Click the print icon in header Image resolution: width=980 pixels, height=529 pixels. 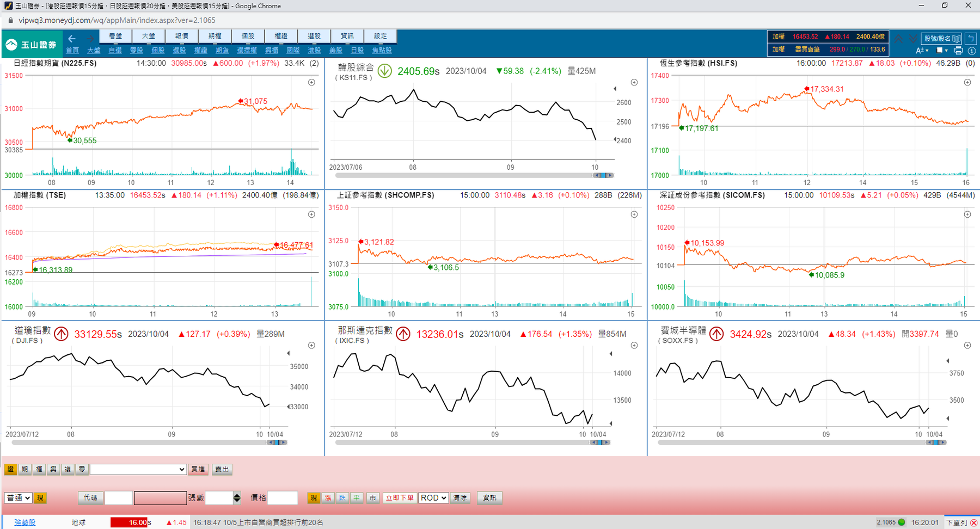(x=958, y=51)
